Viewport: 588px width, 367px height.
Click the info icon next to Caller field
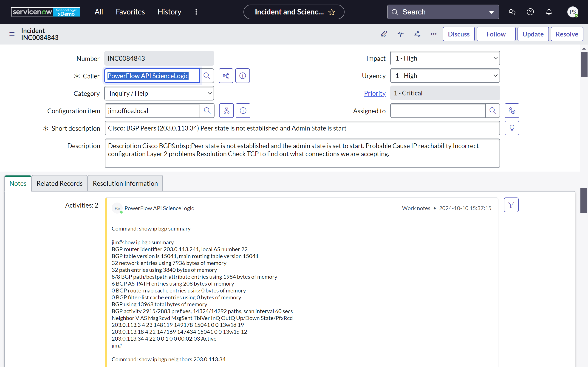coord(243,76)
